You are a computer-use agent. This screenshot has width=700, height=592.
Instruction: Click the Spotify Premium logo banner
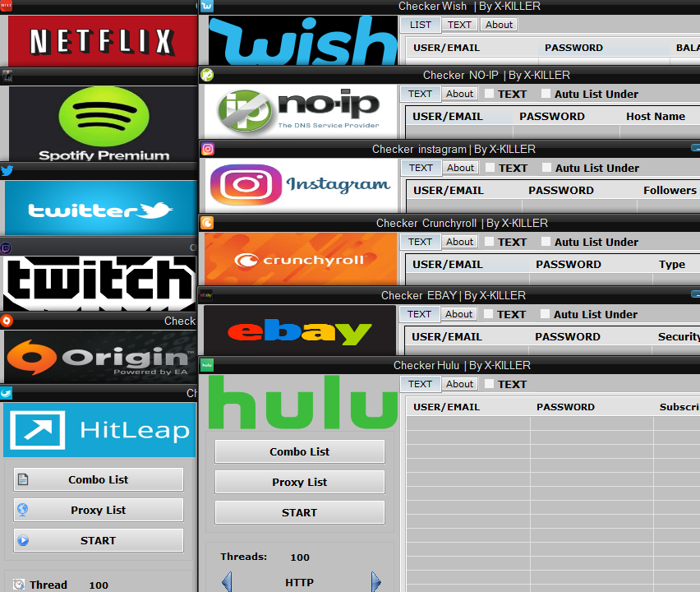[104, 124]
